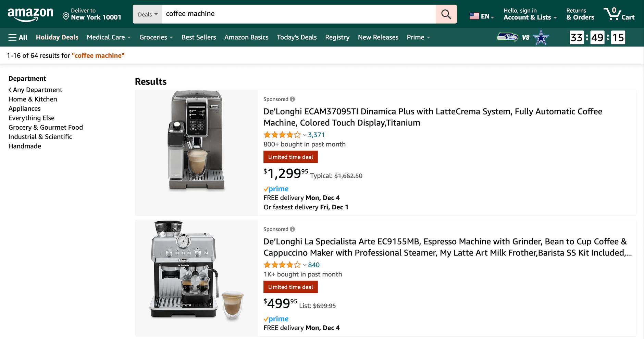Filter by Grocery & Gourmet Food
Viewport: 644px width, 339px height.
pyautogui.click(x=46, y=127)
